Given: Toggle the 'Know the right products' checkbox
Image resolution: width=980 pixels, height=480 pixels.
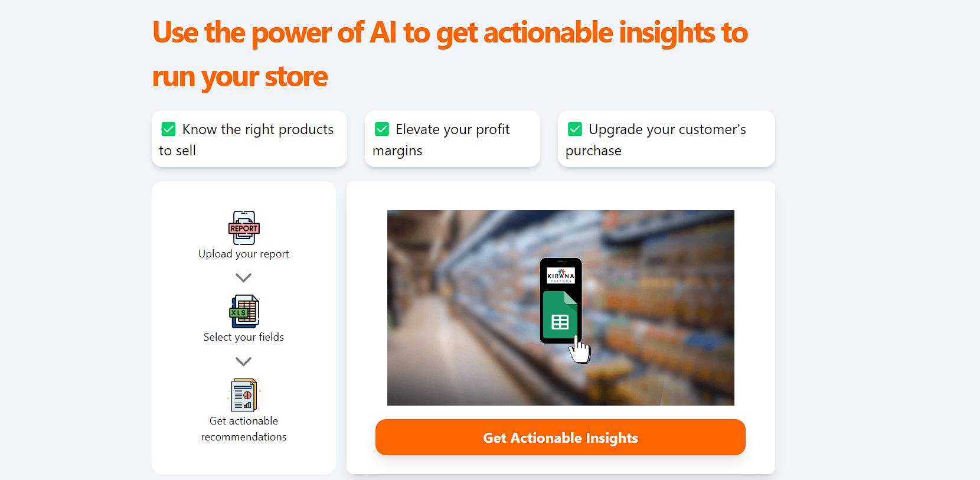Looking at the screenshot, I should pyautogui.click(x=169, y=129).
